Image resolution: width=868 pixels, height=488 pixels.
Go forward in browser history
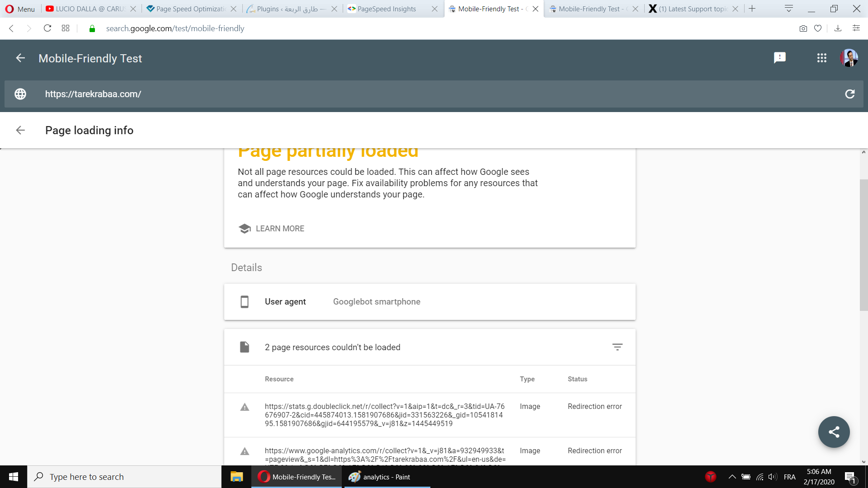pos(29,28)
